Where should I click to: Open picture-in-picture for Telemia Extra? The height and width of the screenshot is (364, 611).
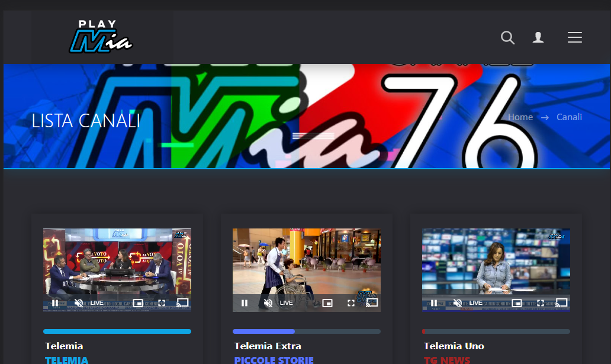point(327,303)
